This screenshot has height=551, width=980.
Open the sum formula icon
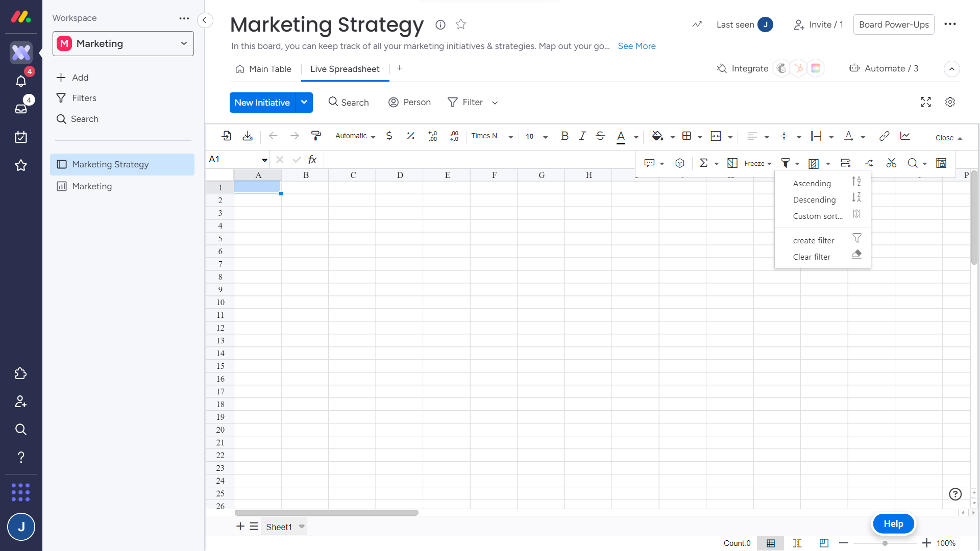(703, 163)
